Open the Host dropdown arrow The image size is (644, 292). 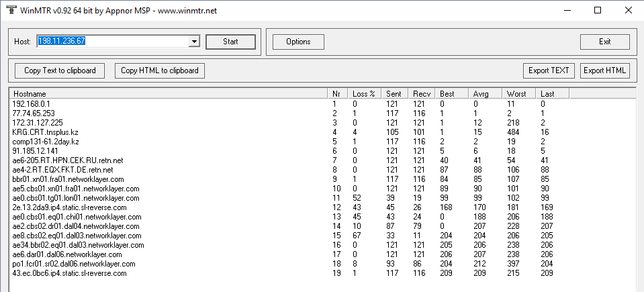pos(195,41)
